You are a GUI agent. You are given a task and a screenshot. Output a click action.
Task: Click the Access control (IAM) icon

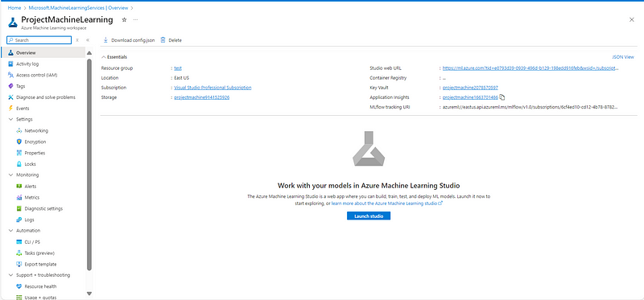[10, 75]
